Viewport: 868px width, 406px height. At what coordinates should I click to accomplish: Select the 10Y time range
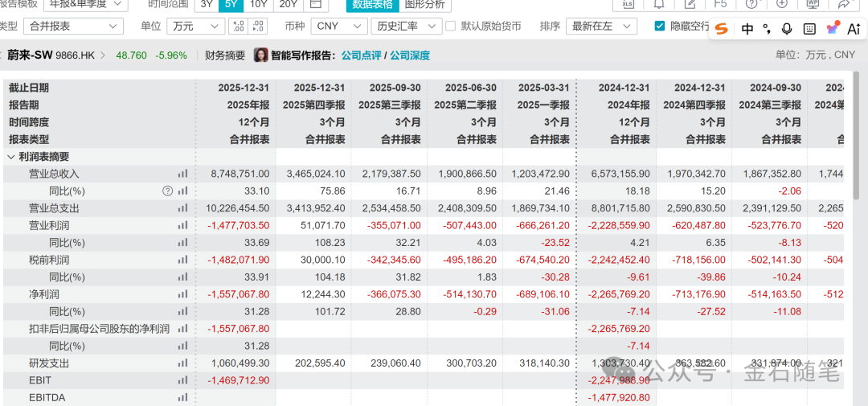(x=259, y=4)
